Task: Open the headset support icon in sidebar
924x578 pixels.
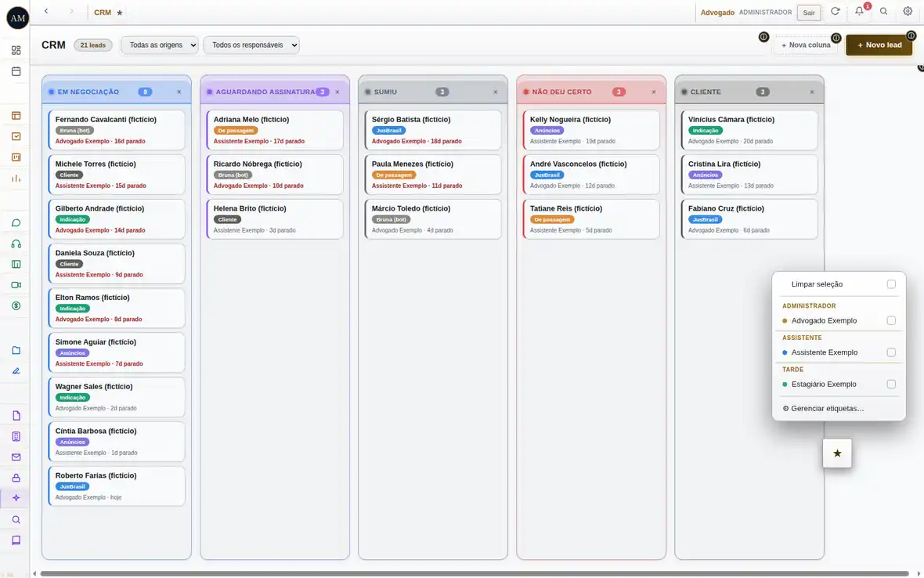Action: (x=16, y=244)
